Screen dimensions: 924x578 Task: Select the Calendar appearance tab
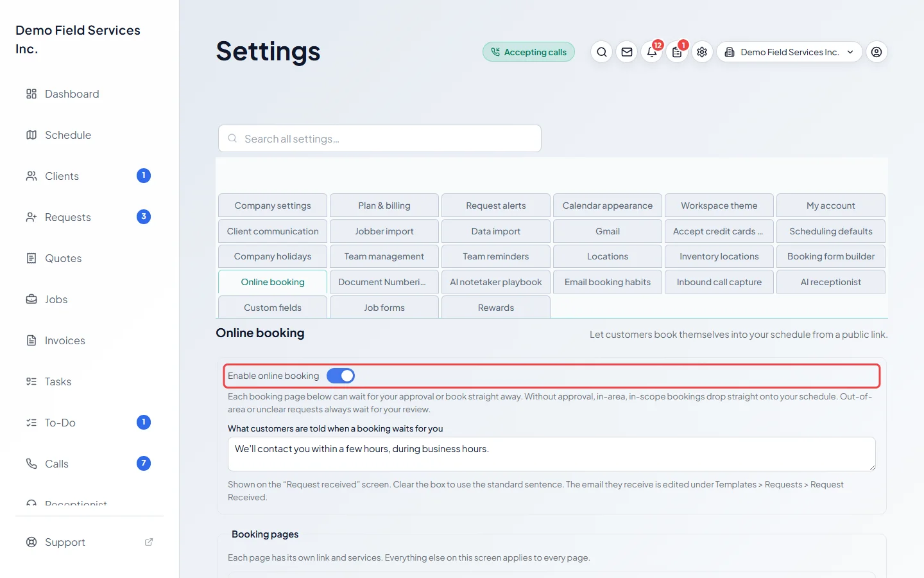coord(608,206)
